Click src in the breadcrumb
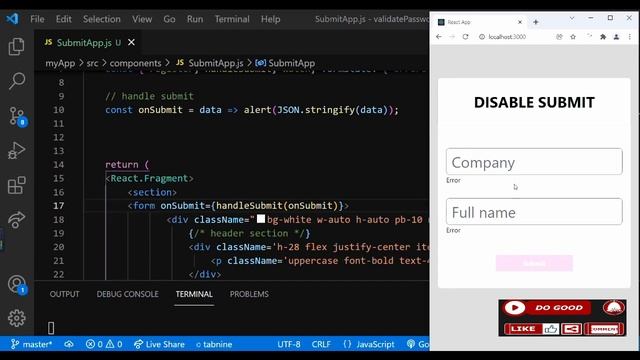The image size is (640, 360). pos(92,63)
